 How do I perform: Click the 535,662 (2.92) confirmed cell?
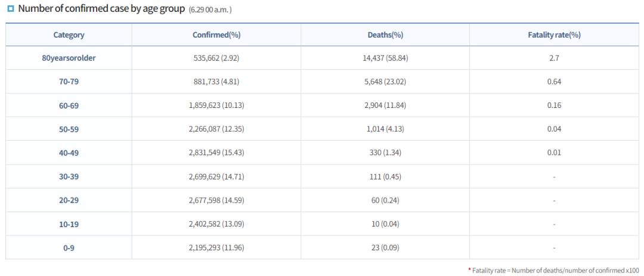click(216, 58)
